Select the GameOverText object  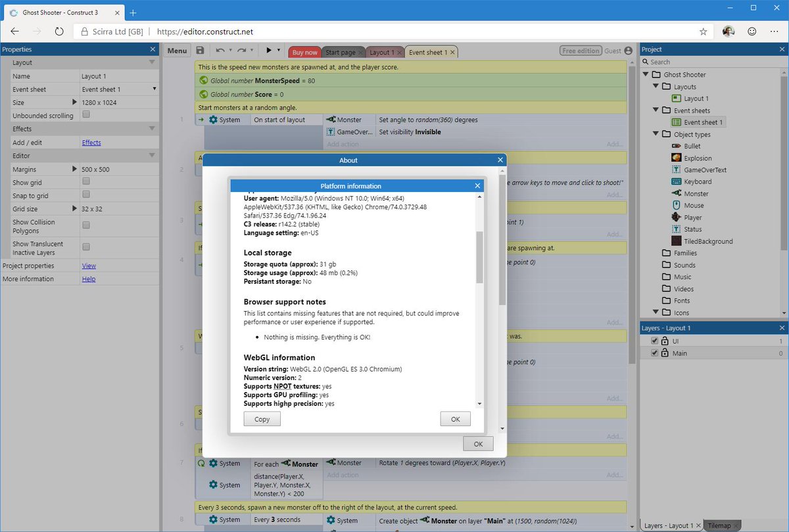[705, 170]
